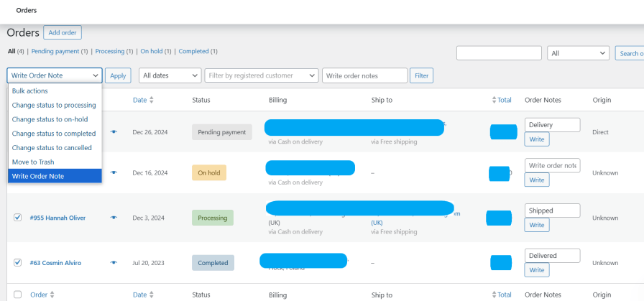The height and width of the screenshot is (301, 644).
Task: Choose Change status to processing
Action: (55, 105)
